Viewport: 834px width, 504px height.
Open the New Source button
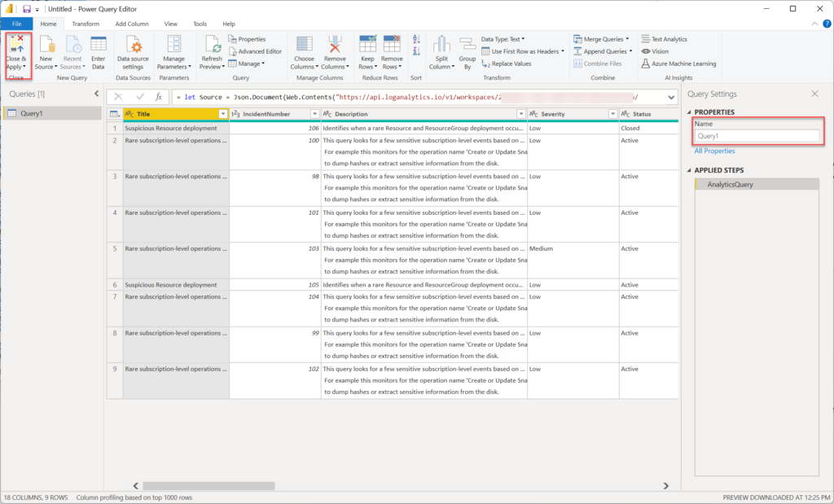coord(46,53)
